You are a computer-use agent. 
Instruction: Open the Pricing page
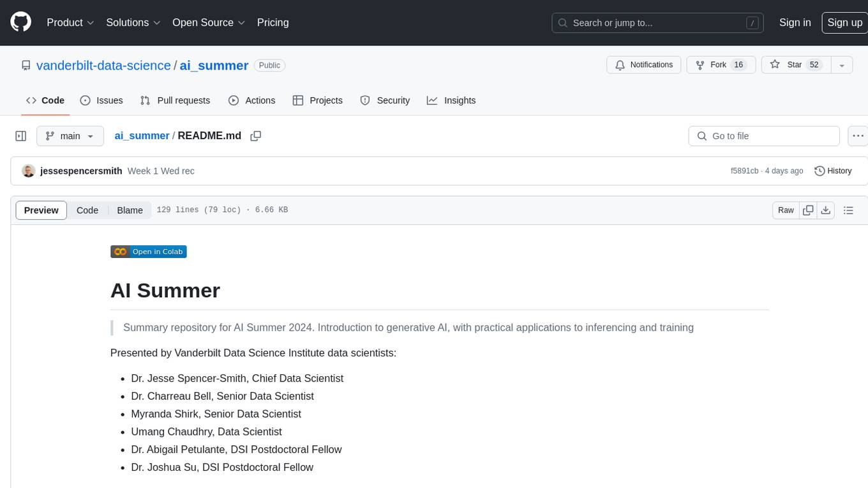(x=273, y=22)
